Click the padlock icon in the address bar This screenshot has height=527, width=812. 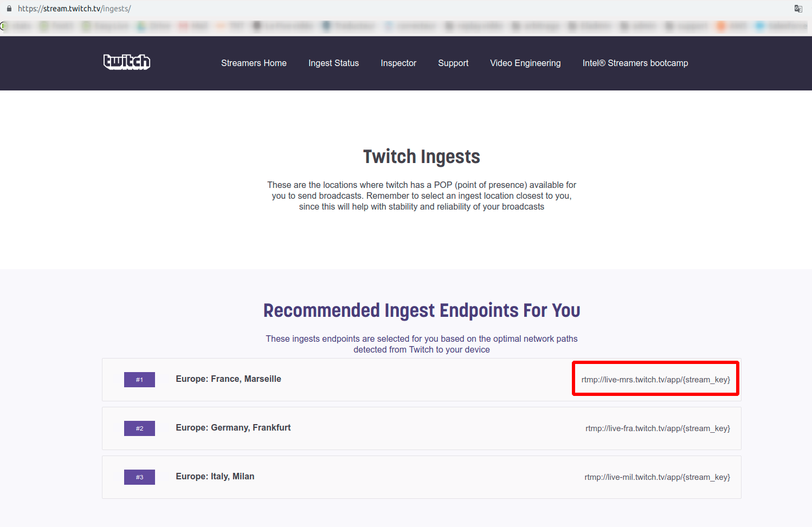tap(9, 9)
